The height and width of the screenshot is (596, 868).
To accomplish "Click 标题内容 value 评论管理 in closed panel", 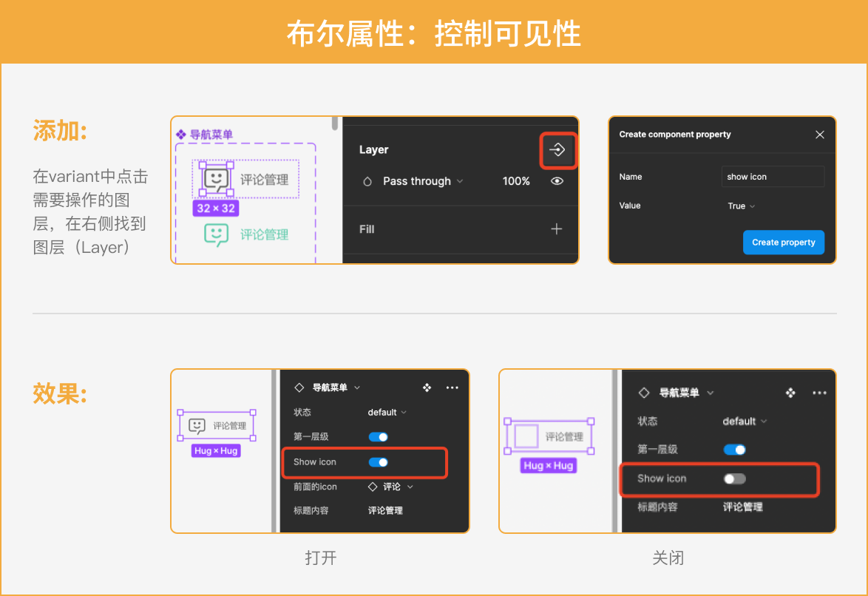I will pyautogui.click(x=743, y=507).
